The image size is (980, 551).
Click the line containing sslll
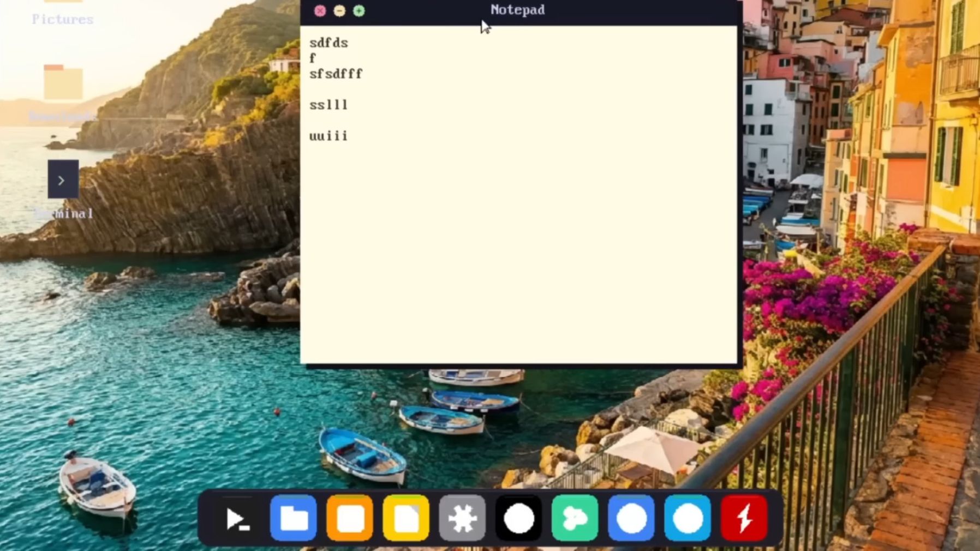pyautogui.click(x=329, y=105)
